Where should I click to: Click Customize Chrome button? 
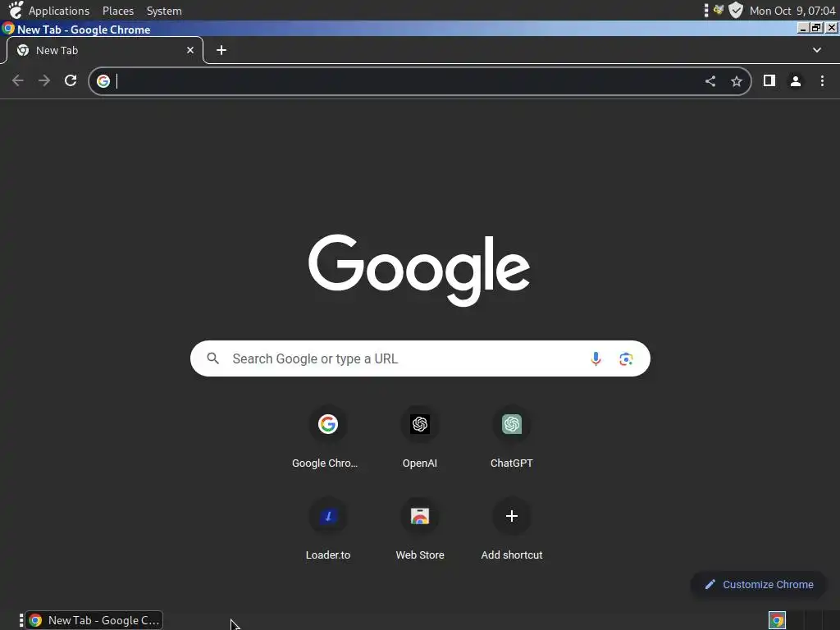[759, 584]
